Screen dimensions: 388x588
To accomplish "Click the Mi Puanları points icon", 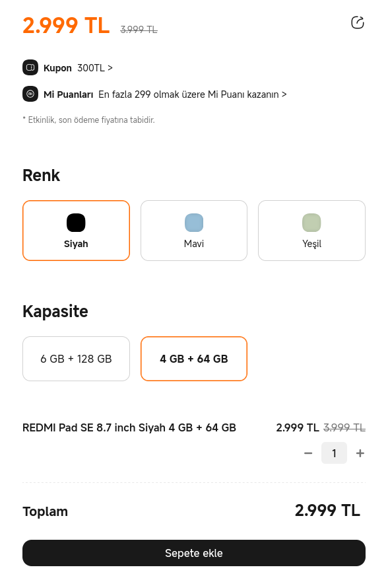I will pos(30,94).
